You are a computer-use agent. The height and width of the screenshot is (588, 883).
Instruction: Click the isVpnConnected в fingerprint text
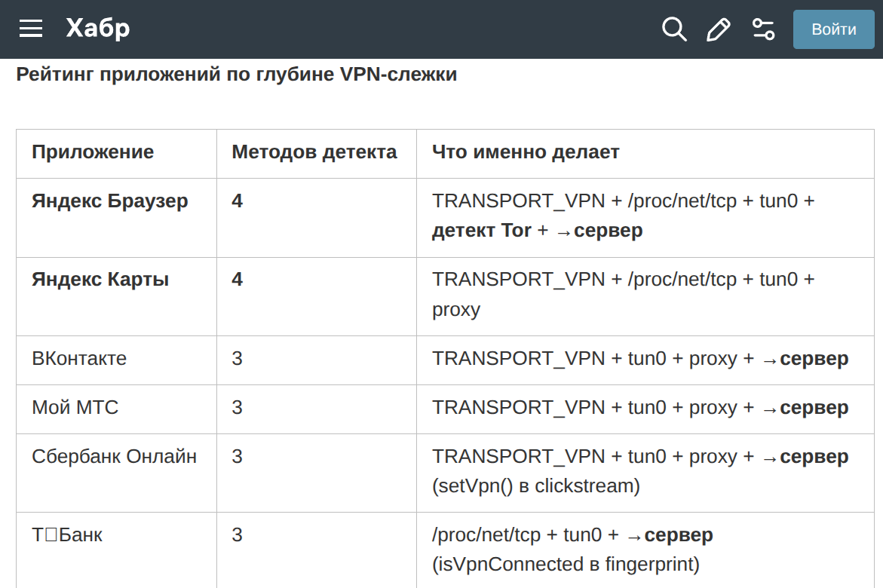[x=566, y=565]
